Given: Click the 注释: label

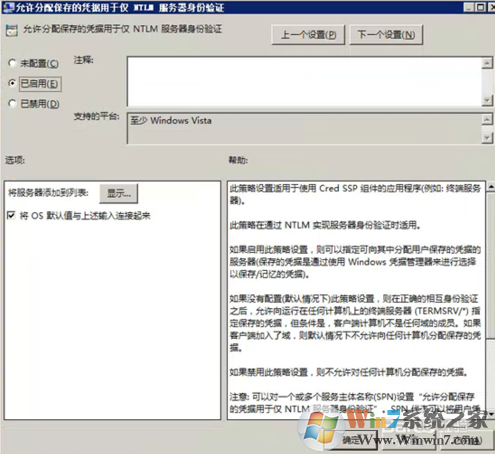Looking at the screenshot, I should 83,60.
